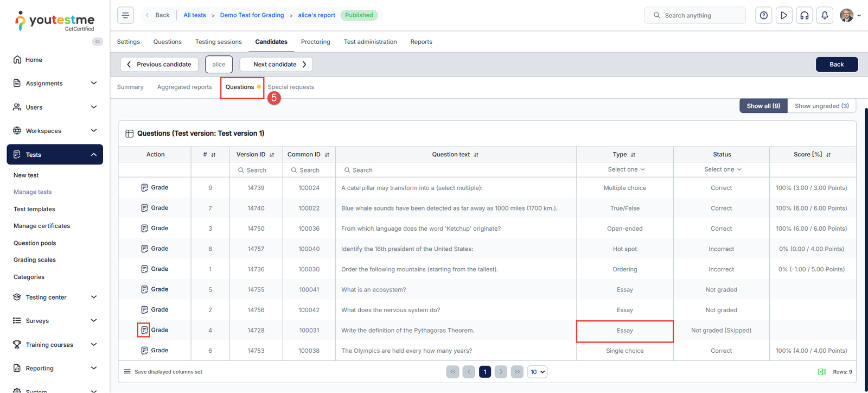Click the hamburger menu icon in header
This screenshot has width=868, height=393.
125,15
